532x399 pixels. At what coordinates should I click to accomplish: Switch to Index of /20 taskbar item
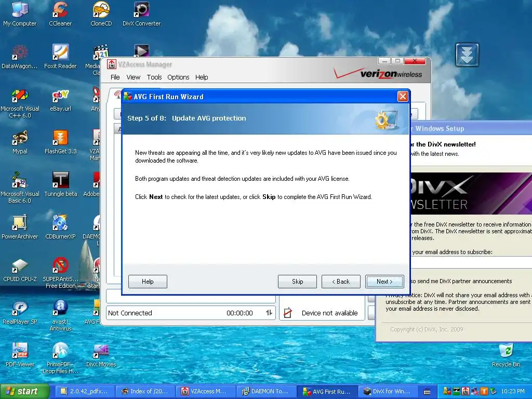coord(144,392)
